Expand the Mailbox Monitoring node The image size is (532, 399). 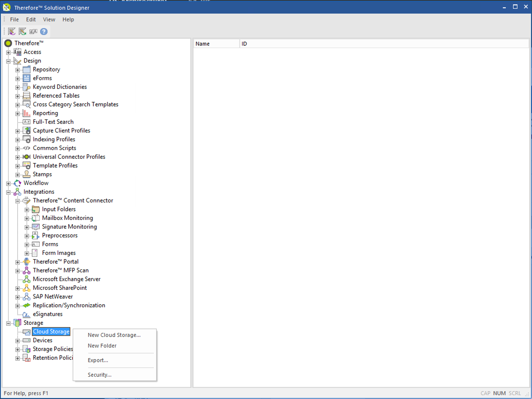tap(27, 218)
